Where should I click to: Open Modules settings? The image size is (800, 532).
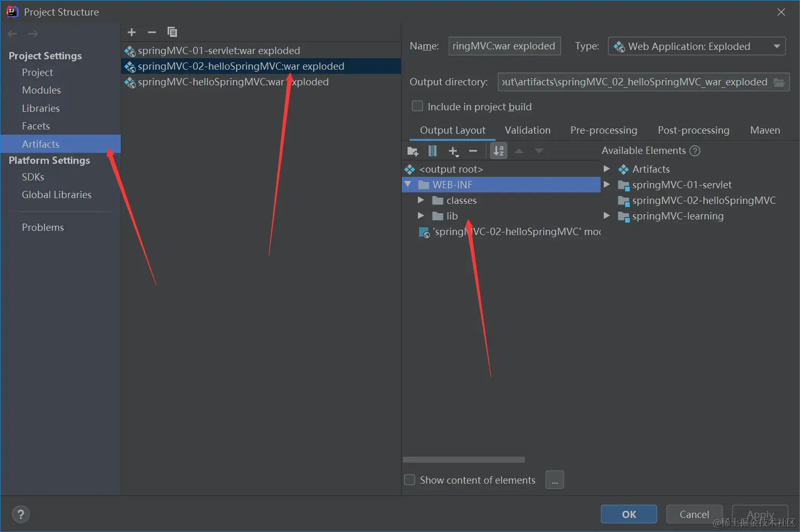pyautogui.click(x=42, y=90)
